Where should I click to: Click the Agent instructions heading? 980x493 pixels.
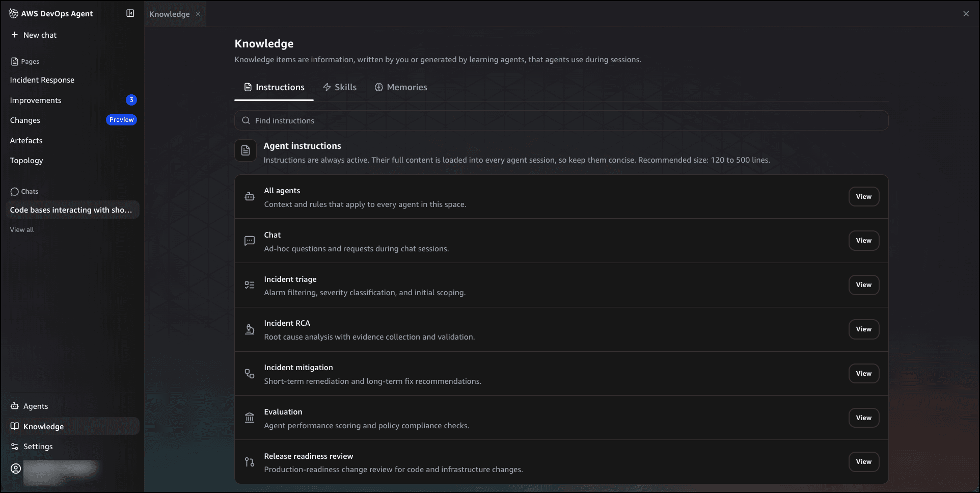click(x=303, y=146)
